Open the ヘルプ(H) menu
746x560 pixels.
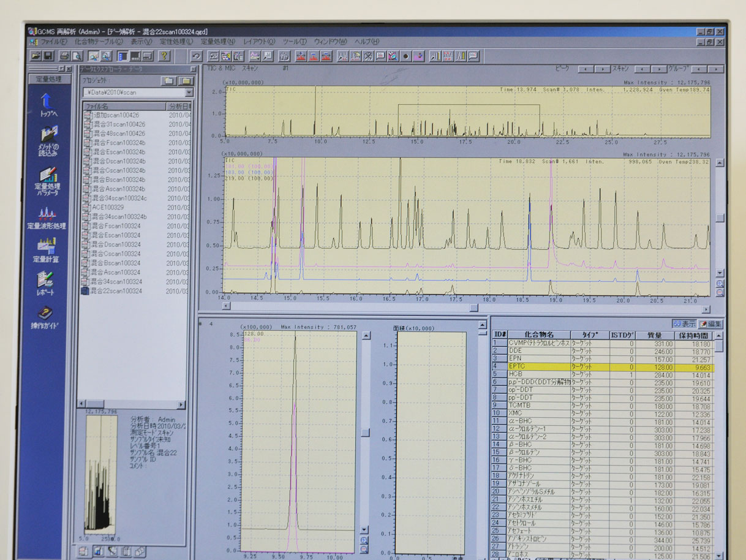(367, 42)
